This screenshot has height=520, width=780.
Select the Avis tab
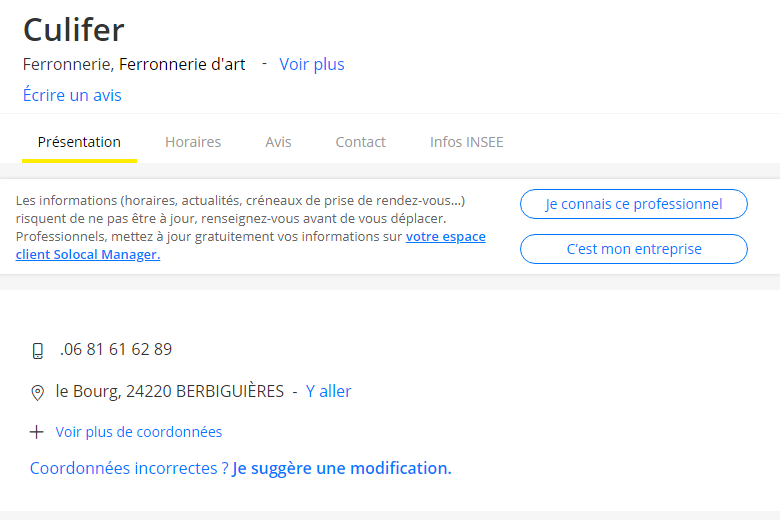[x=278, y=142]
